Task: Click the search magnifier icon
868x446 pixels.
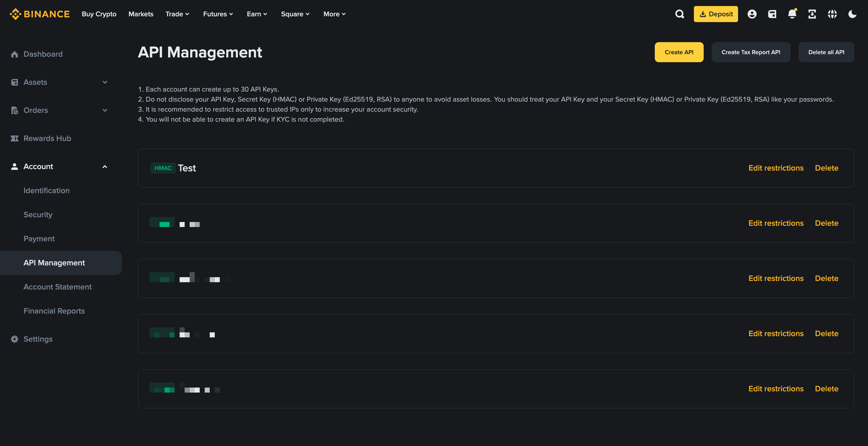Action: click(680, 14)
